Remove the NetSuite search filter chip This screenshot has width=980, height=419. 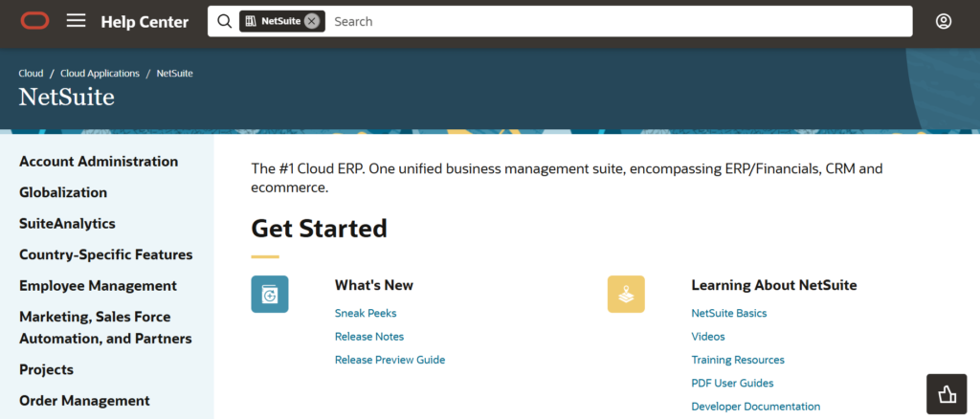[x=312, y=21]
